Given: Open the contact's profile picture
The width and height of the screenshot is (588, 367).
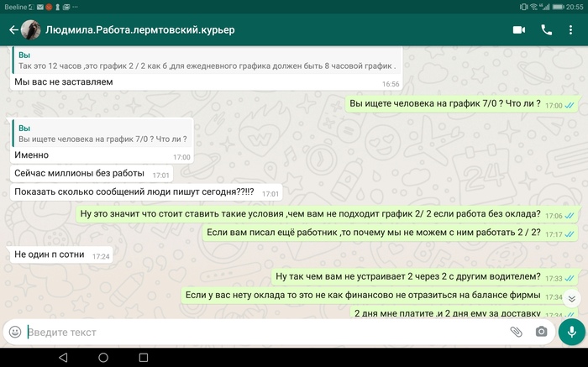Looking at the screenshot, I should coord(32,30).
